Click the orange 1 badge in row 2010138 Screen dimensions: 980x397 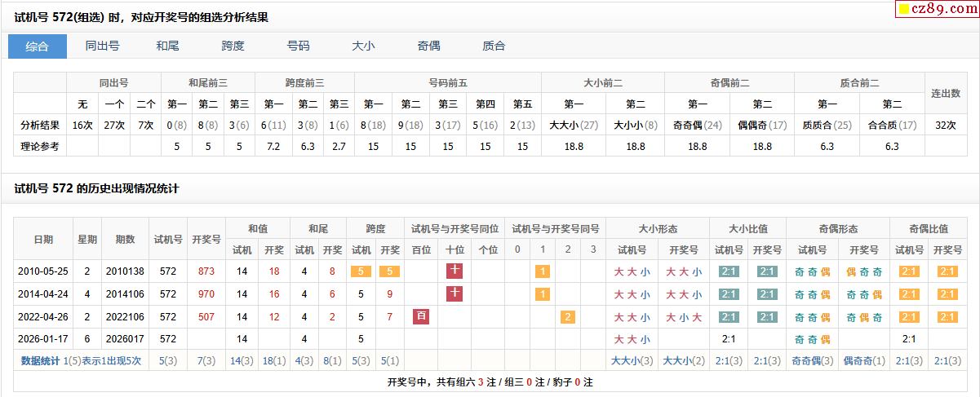[x=541, y=271]
